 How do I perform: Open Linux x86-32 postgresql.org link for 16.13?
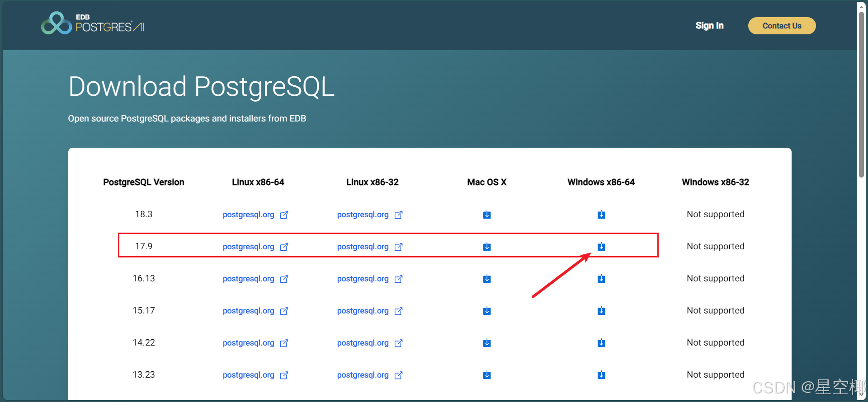pyautogui.click(x=370, y=279)
